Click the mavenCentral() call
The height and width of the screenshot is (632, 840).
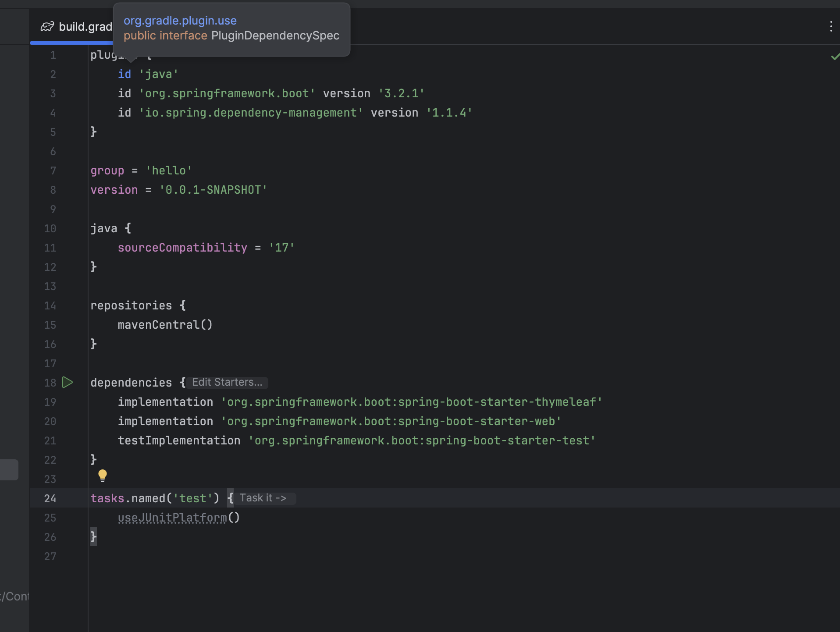point(165,325)
